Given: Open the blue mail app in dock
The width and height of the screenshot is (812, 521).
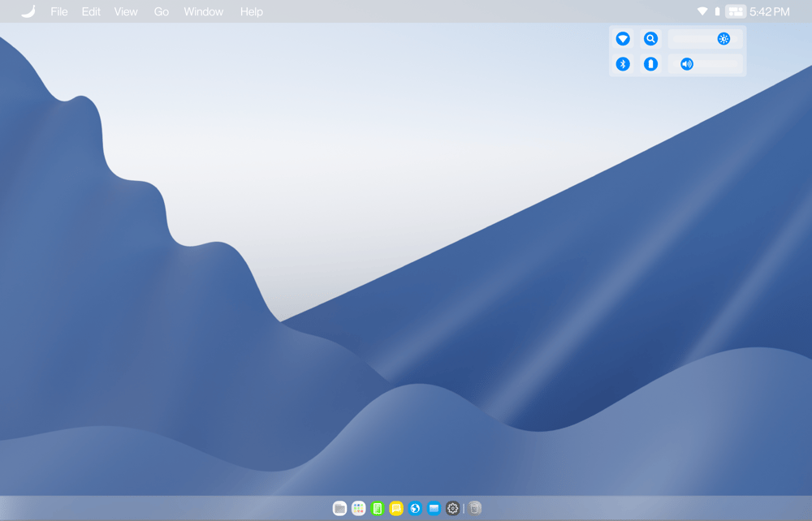Looking at the screenshot, I should click(434, 509).
